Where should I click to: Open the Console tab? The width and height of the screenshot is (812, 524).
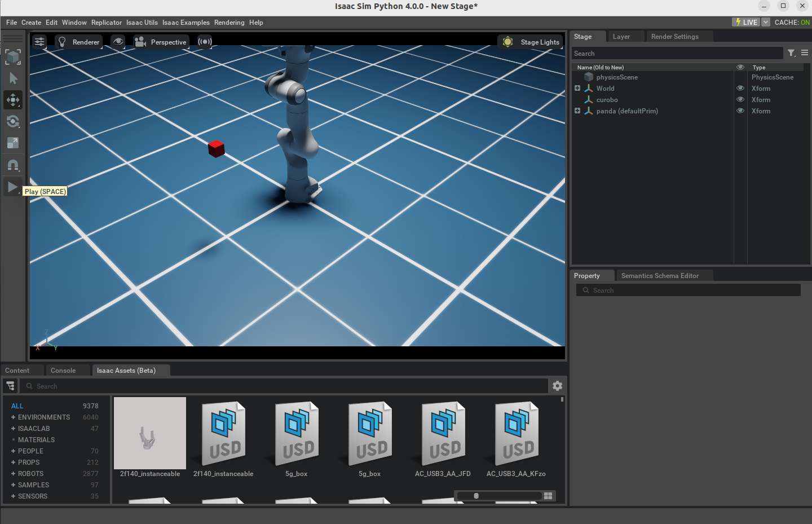[x=63, y=371]
